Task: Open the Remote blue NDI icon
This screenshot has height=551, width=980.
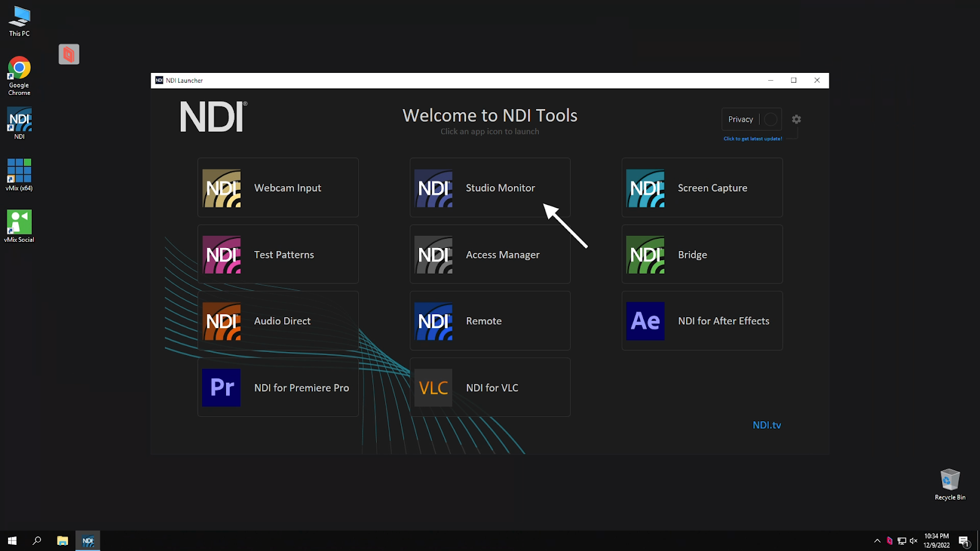Action: (434, 321)
